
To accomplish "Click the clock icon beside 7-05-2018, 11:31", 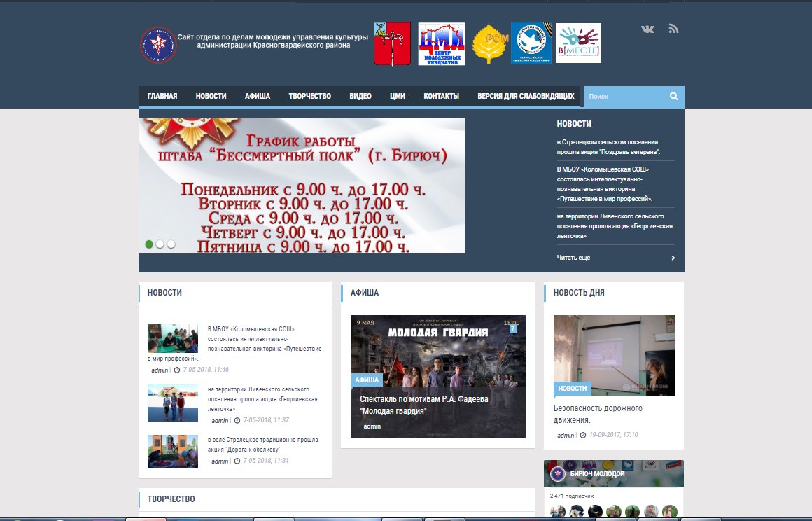I will [x=237, y=461].
